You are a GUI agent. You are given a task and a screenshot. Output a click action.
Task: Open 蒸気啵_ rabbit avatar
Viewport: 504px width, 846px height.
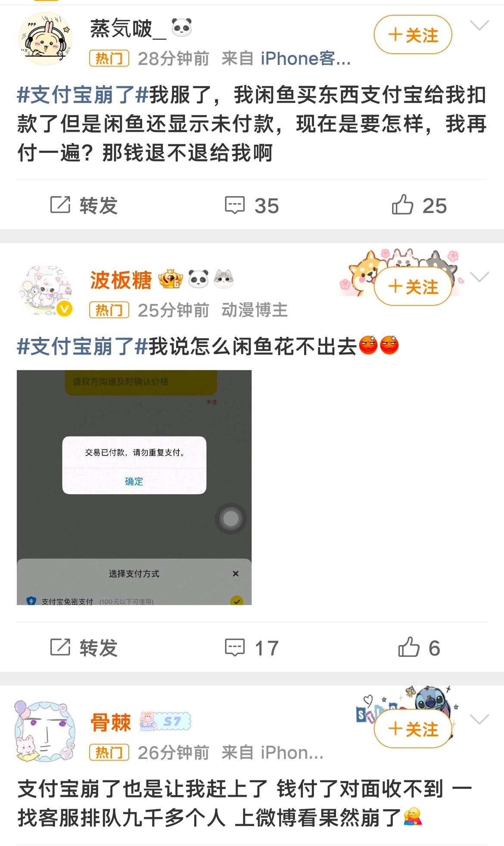46,39
